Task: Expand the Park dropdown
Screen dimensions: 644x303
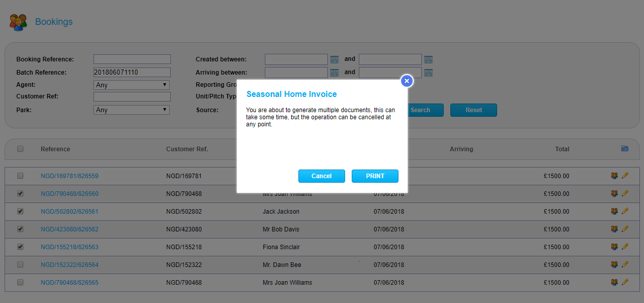Action: point(132,110)
